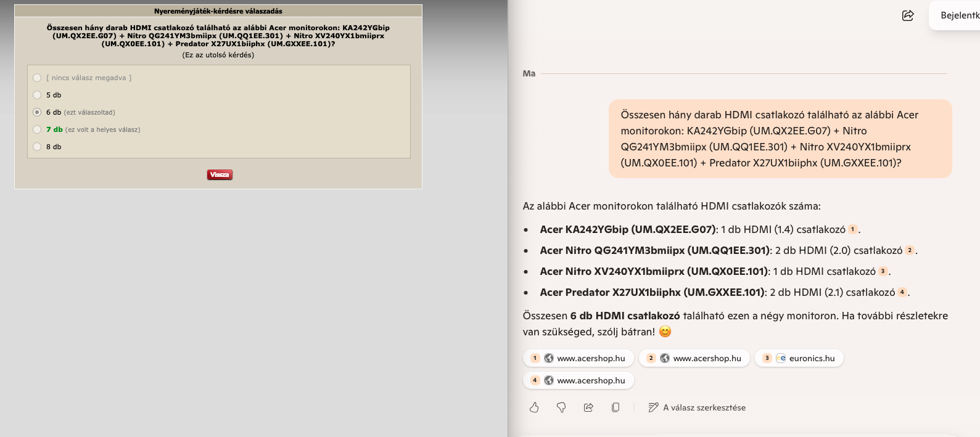The width and height of the screenshot is (980, 437).
Task: Click the red Vissza button
Action: pyautogui.click(x=220, y=174)
